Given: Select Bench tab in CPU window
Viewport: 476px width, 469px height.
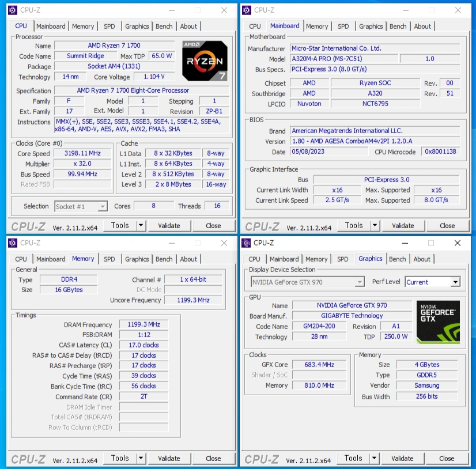Looking at the screenshot, I should (164, 27).
